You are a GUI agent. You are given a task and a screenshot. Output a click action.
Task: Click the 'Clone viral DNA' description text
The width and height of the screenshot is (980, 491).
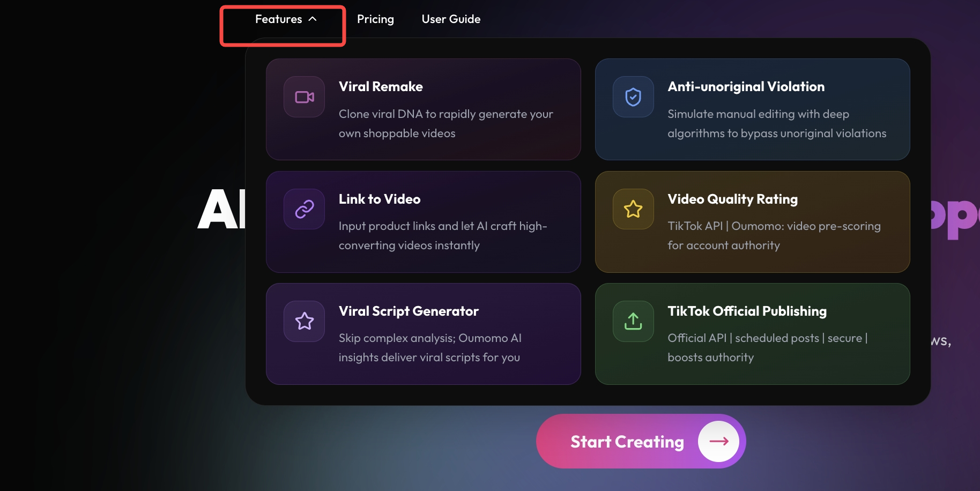click(446, 124)
